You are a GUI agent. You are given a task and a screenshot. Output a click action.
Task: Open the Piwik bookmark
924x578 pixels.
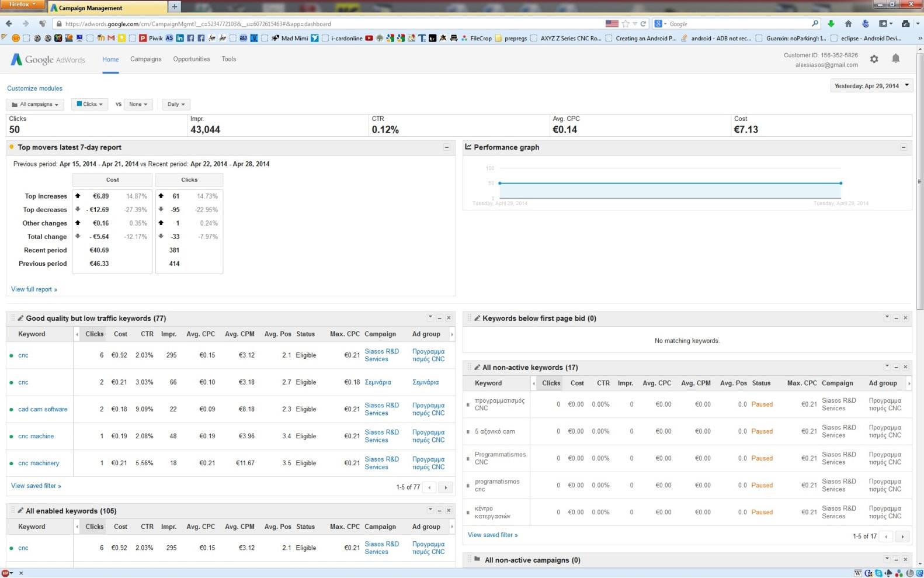(x=151, y=38)
